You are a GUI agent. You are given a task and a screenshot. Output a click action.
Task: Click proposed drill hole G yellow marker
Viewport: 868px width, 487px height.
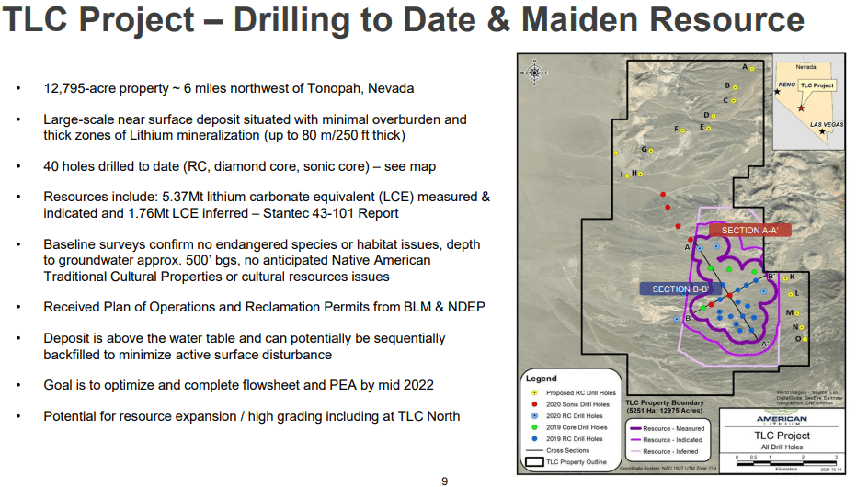(651, 151)
